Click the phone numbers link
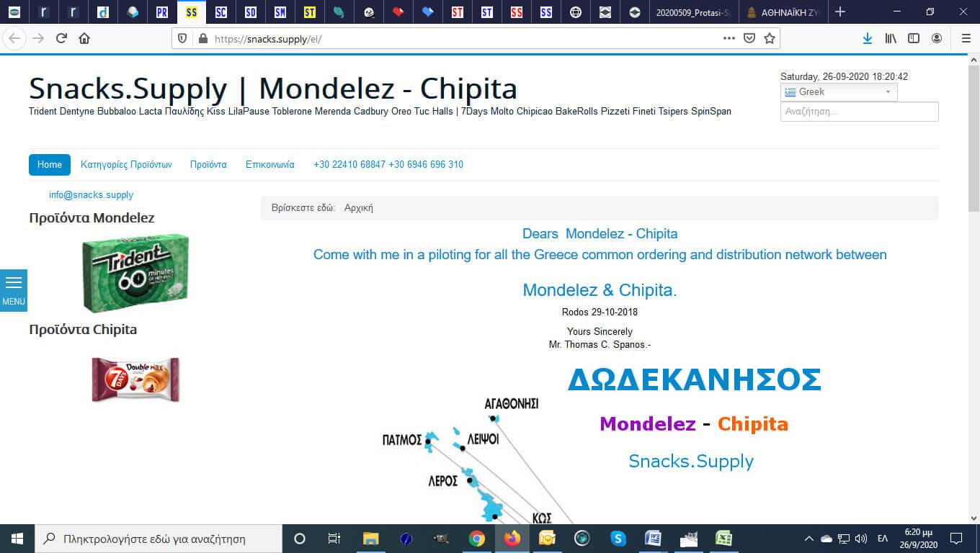The image size is (980, 553). point(388,164)
